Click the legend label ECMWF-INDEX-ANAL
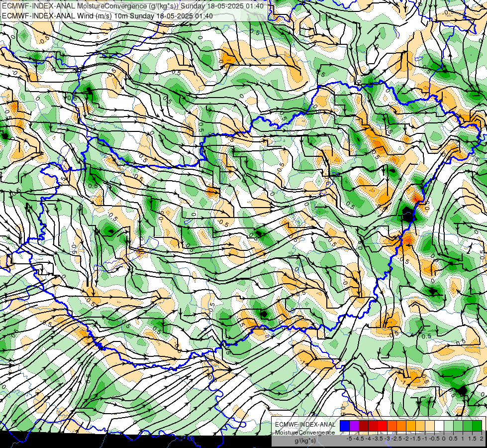 tap(305, 425)
